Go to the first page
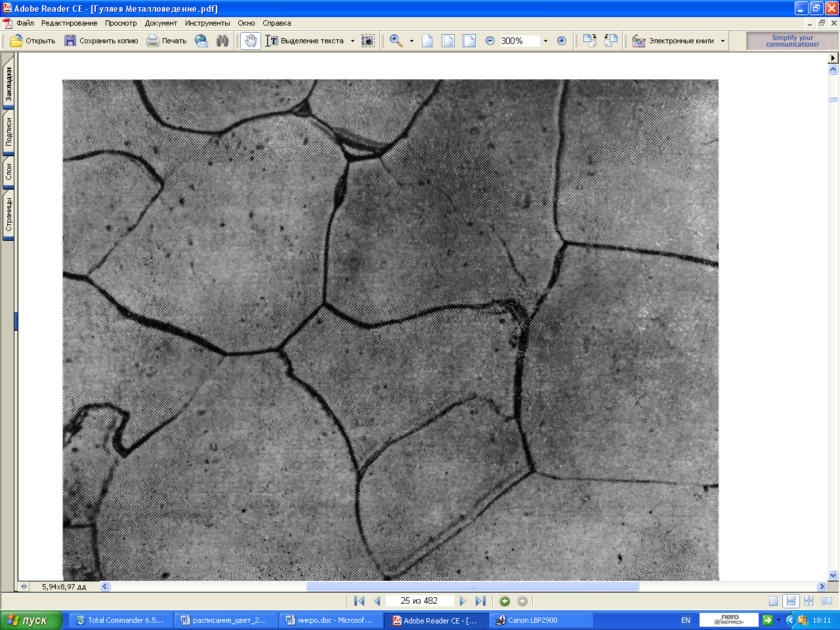This screenshot has width=840, height=630. (x=359, y=600)
